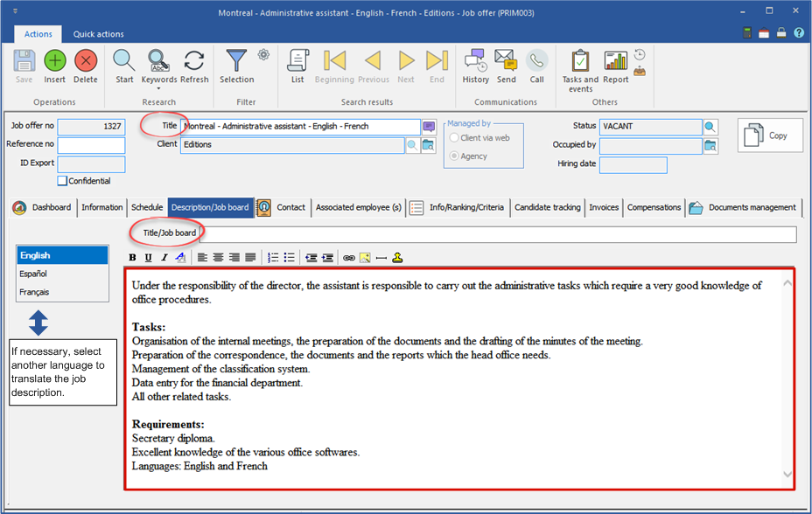Screen dimensions: 812x514
Task: Go to the Beginning of results
Action: coord(334,61)
